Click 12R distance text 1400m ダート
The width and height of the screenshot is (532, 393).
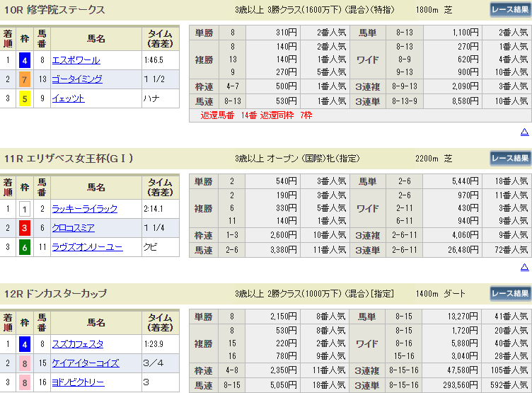coord(441,294)
